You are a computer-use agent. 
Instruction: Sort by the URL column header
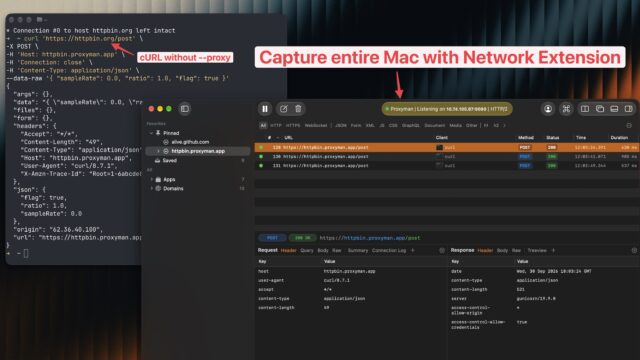tap(288, 138)
